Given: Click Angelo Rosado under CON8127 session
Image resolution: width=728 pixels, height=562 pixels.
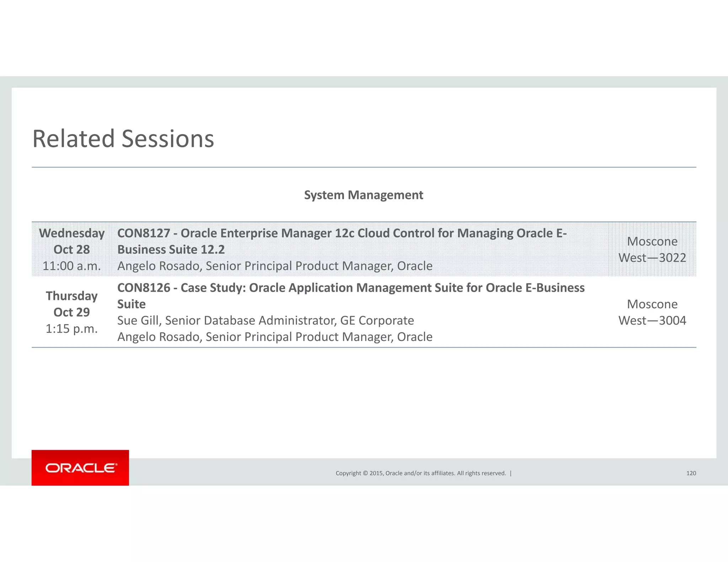Looking at the screenshot, I should [x=275, y=266].
